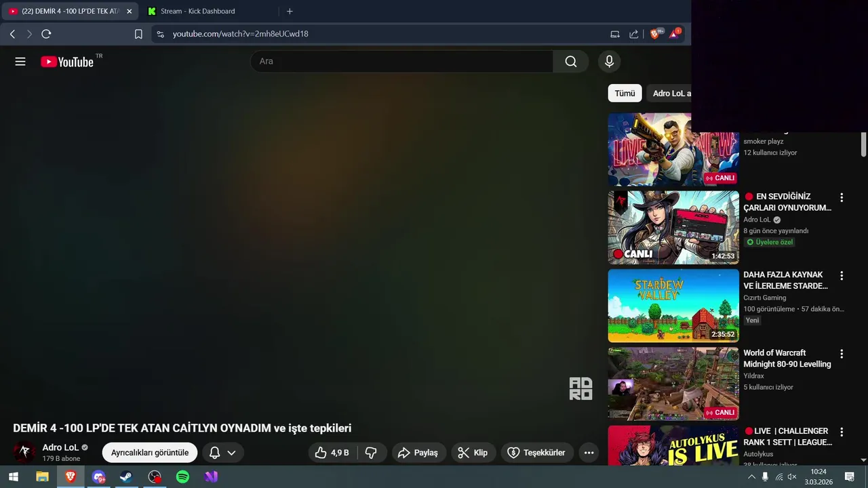Click the Paylaş share button
868x488 pixels.
pyautogui.click(x=418, y=453)
